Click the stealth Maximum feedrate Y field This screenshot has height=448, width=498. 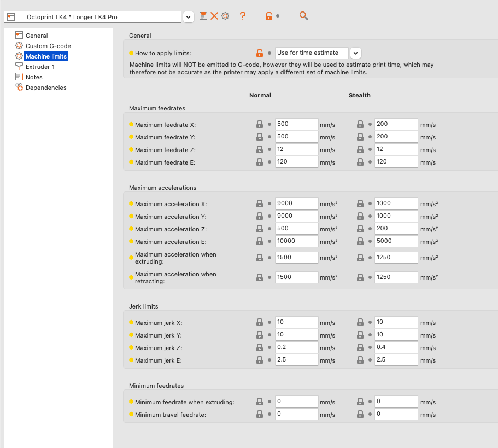[x=396, y=137]
